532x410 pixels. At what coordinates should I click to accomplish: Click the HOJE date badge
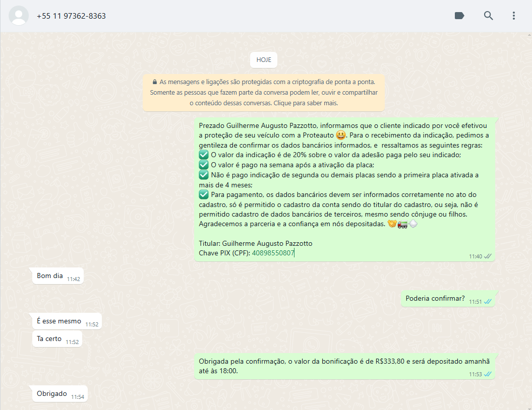click(x=264, y=59)
